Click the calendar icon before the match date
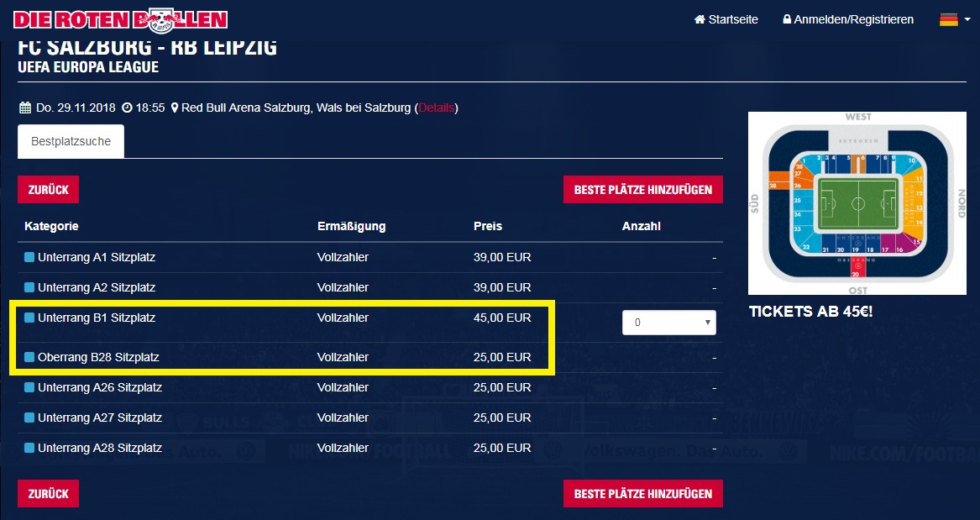 25,108
